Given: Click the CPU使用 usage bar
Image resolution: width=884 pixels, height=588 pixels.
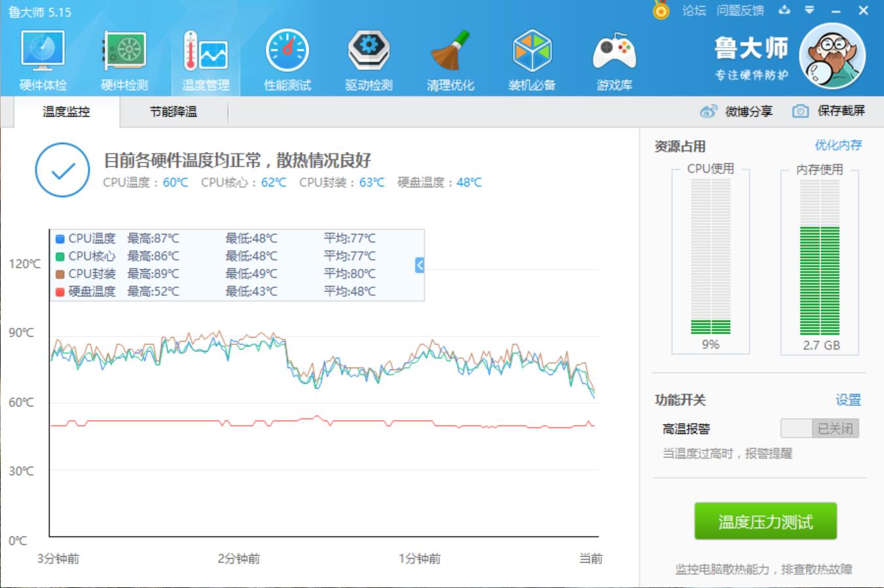Looking at the screenshot, I should pos(710,257).
